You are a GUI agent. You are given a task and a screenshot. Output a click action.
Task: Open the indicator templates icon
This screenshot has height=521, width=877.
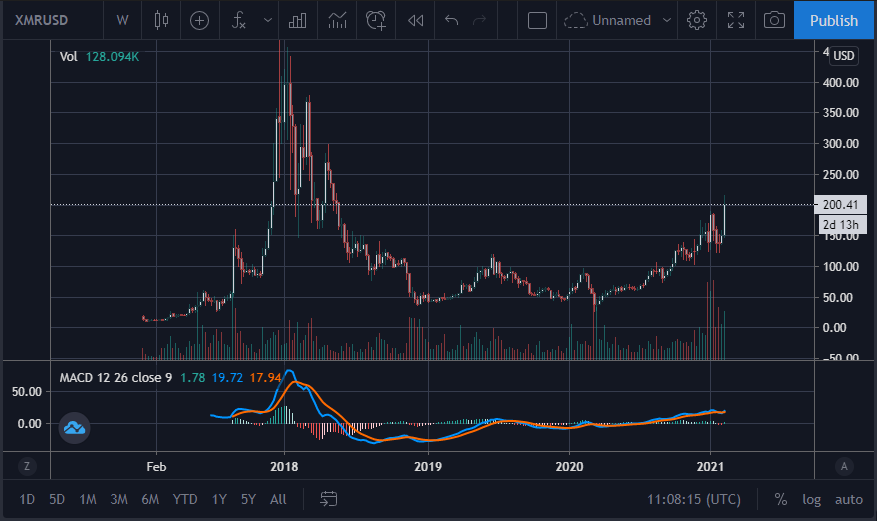337,21
